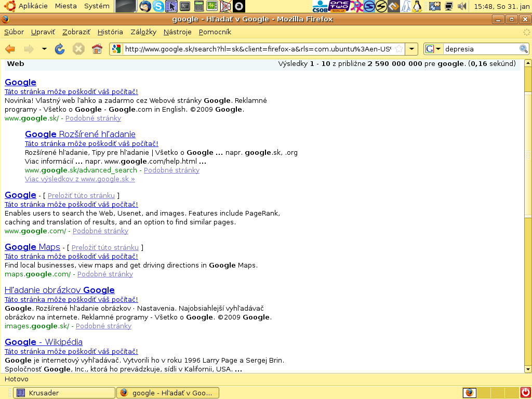This screenshot has height=399, width=532.
Task: Click the pink and blue figure icon beside One Two
Action: (356, 6)
